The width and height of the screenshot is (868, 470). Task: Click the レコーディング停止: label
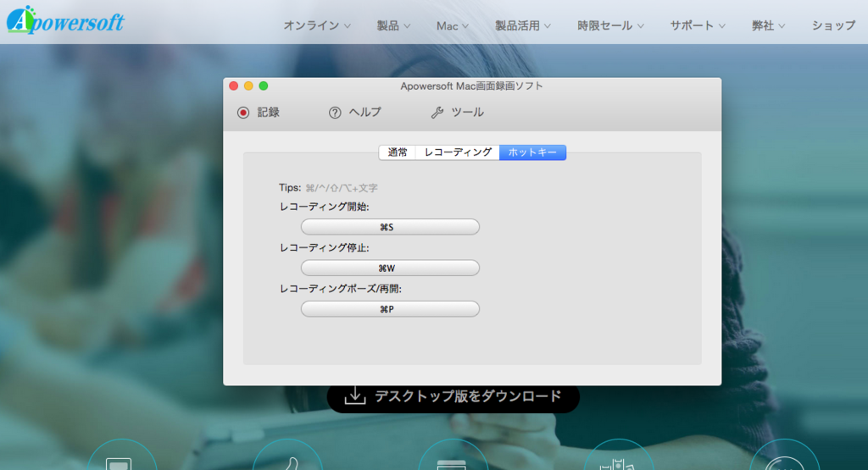(x=325, y=248)
